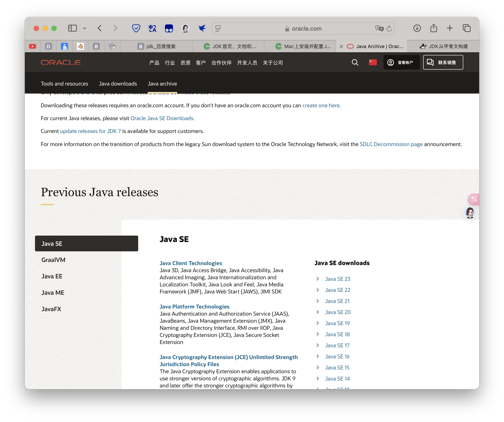Open the 合作伙伴 menu
This screenshot has width=504, height=422.
pos(221,63)
